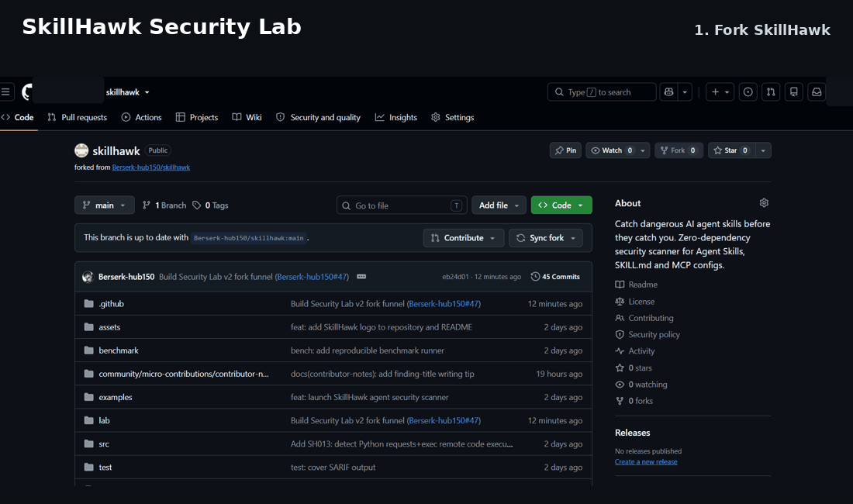Switch to the Code tab
This screenshot has height=504, width=853.
click(x=19, y=117)
